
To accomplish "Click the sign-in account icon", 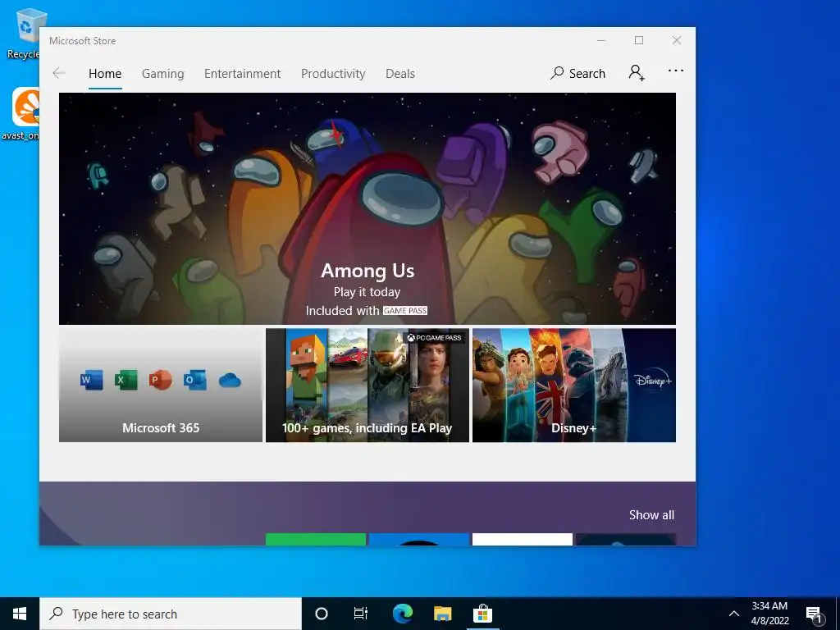I will 637,72.
